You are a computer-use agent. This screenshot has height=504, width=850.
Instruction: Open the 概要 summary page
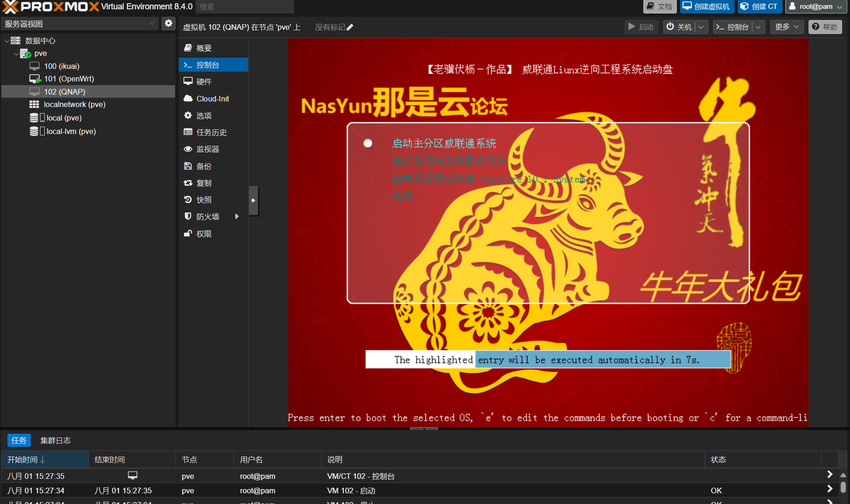tap(213, 48)
